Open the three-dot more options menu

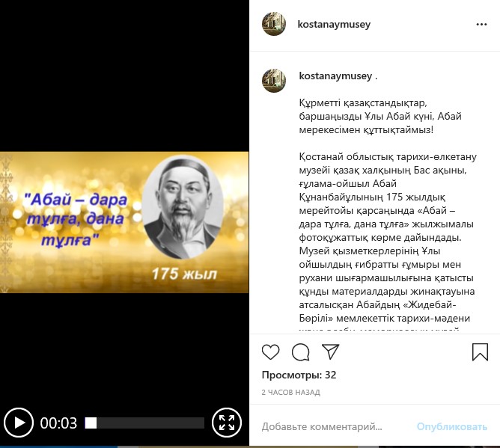481,25
